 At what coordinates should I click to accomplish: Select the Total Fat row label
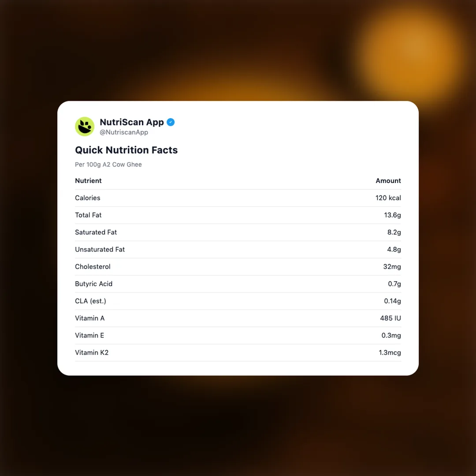pos(88,215)
